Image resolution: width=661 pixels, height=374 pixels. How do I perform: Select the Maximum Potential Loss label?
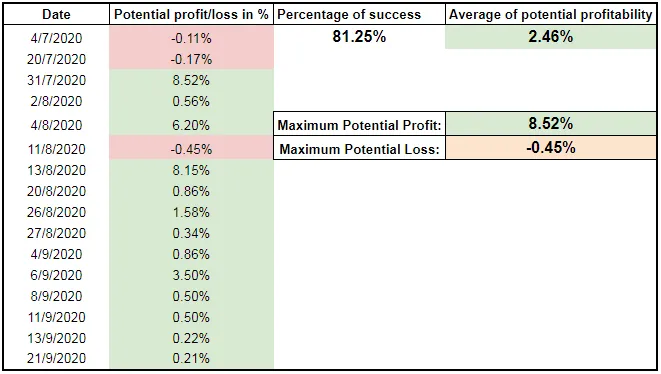[x=360, y=148]
